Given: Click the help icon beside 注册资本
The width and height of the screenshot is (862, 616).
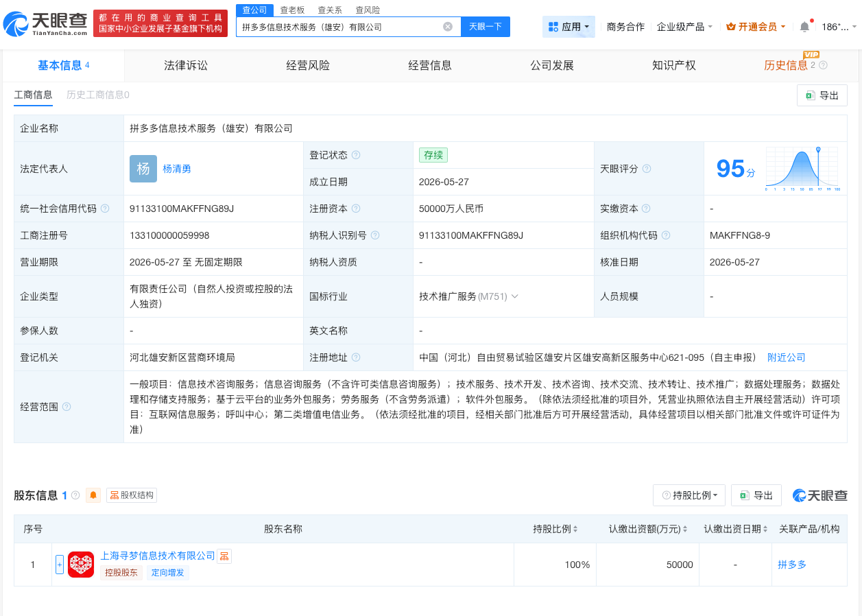Looking at the screenshot, I should pos(356,209).
